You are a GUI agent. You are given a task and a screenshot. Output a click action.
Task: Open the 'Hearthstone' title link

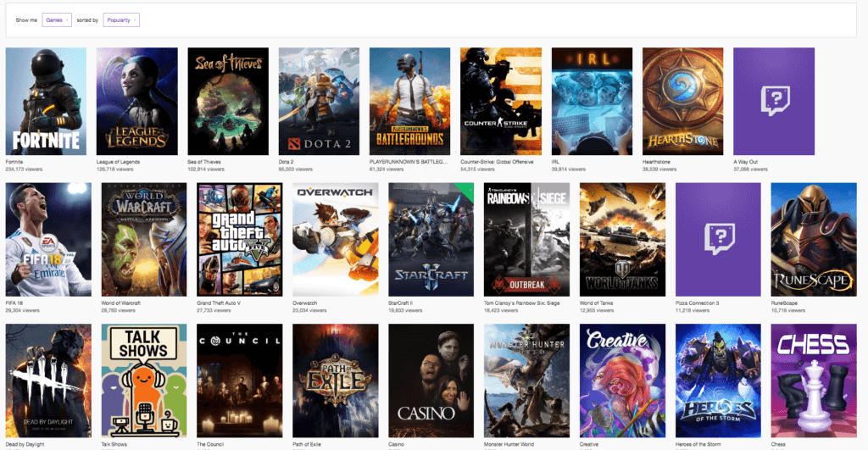[657, 162]
